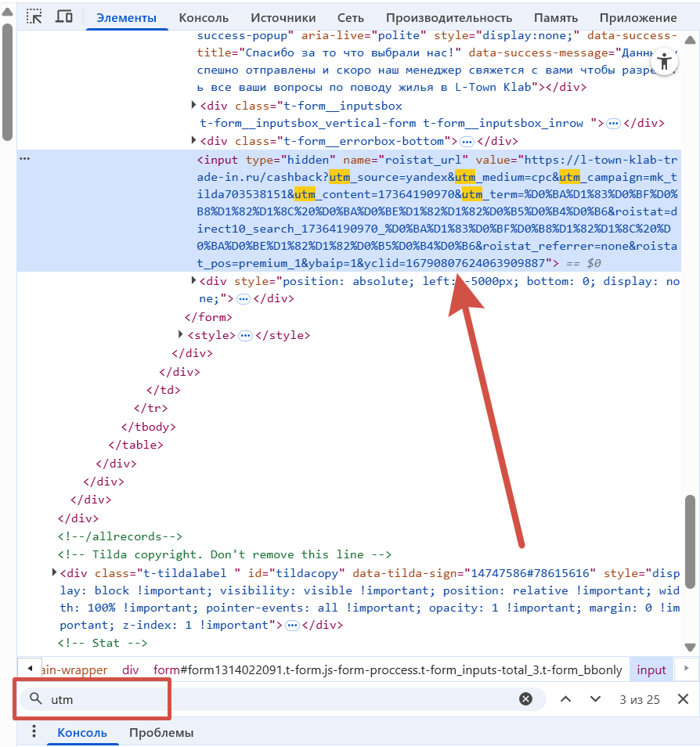Select the Проблемы drawer tab
700x747 pixels.
coord(161,732)
